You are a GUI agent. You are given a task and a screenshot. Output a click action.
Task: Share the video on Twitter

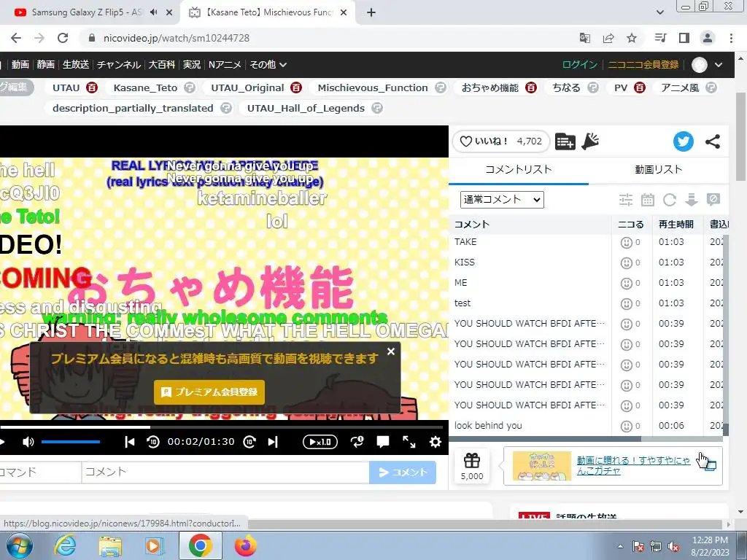tap(683, 141)
